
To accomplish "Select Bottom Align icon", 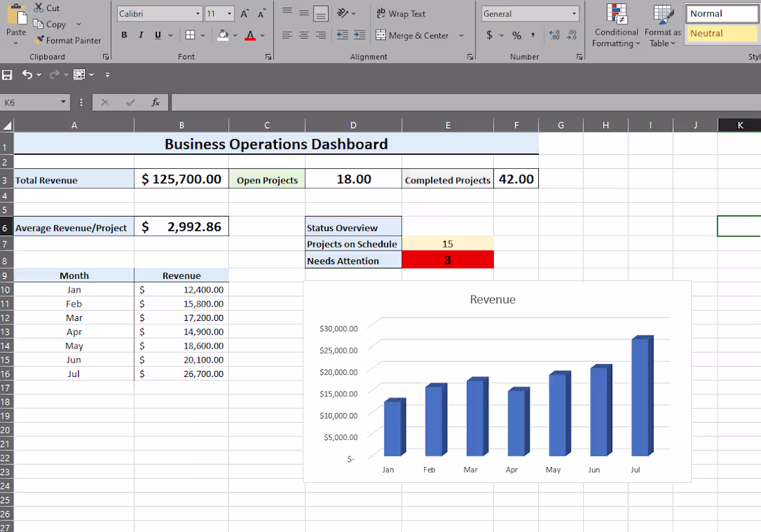I will click(x=321, y=14).
